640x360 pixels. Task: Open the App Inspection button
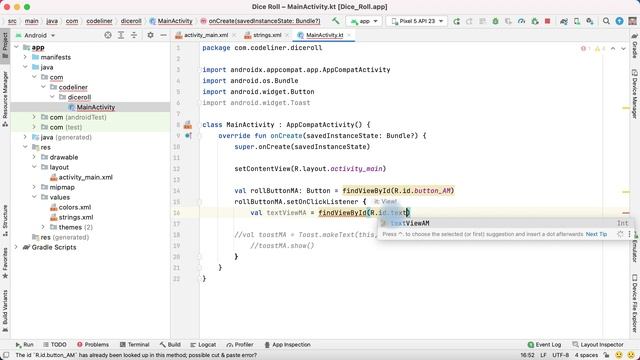click(287, 344)
